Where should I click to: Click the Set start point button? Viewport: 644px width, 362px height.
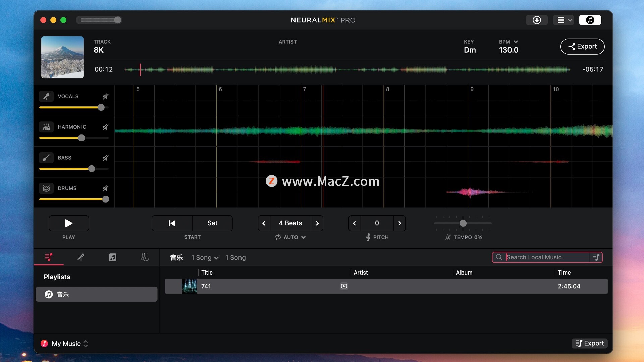click(212, 223)
